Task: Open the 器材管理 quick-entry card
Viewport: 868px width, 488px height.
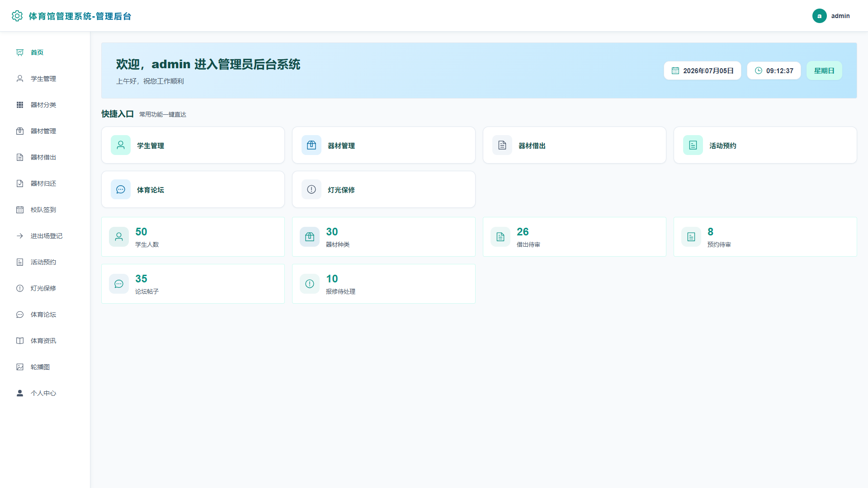Action: click(384, 145)
